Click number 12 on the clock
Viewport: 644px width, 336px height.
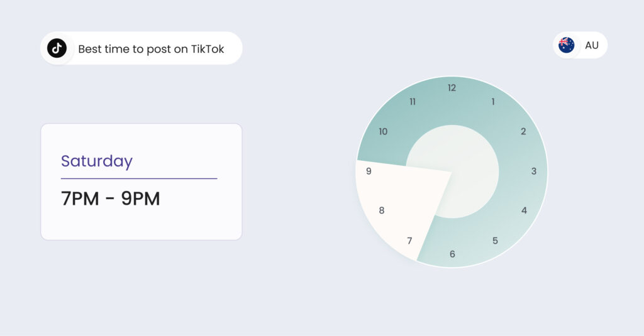click(x=452, y=88)
